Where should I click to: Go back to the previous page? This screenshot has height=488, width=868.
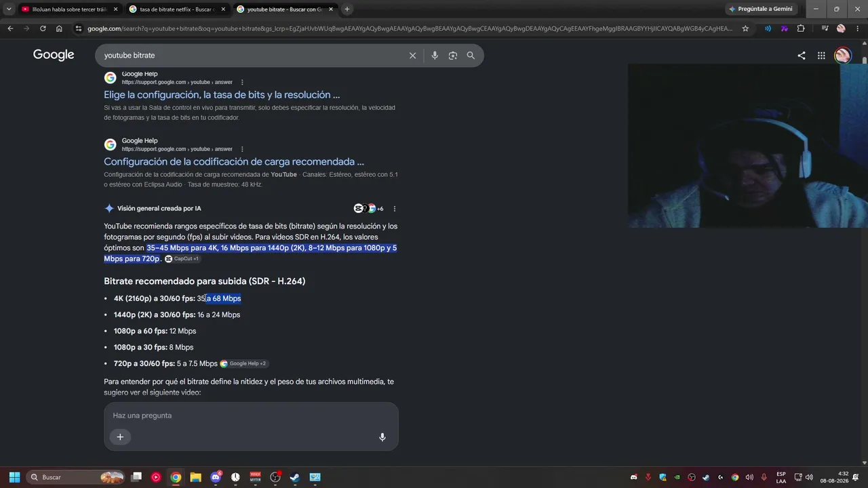tap(10, 28)
